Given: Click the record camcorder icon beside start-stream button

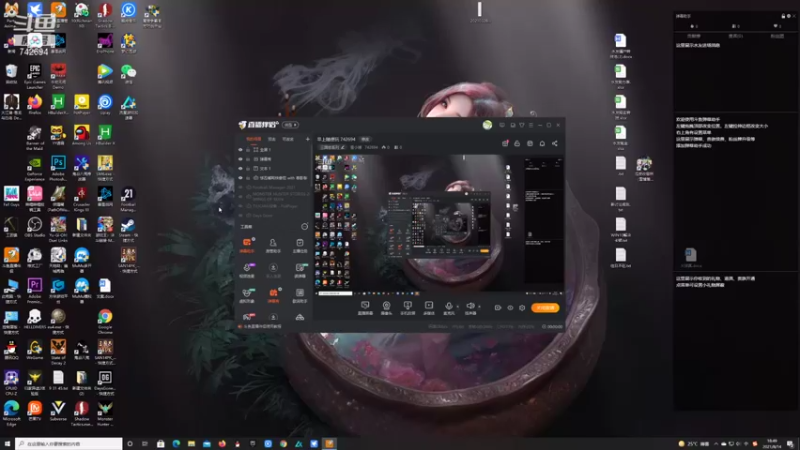Looking at the screenshot, I should (x=497, y=308).
